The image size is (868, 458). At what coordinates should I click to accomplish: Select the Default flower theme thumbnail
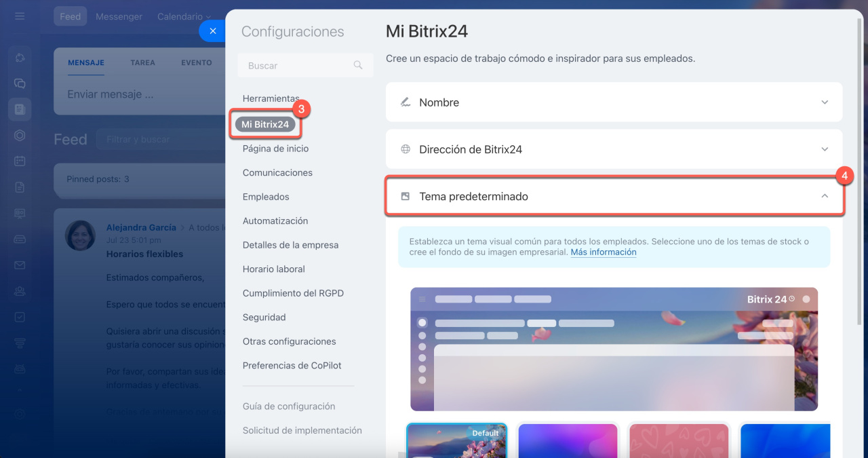(x=457, y=441)
